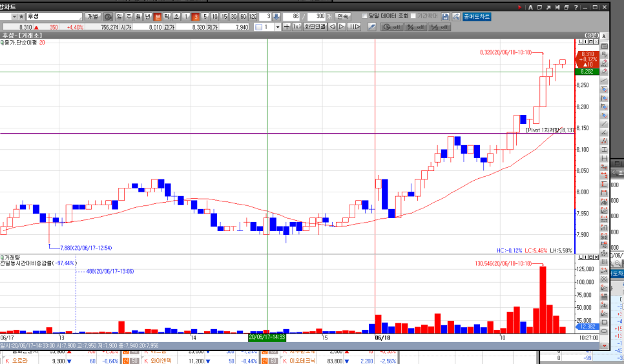Toggle the fraction off button
Image resolution: width=624 pixels, height=364 pixels.
(x=439, y=26)
